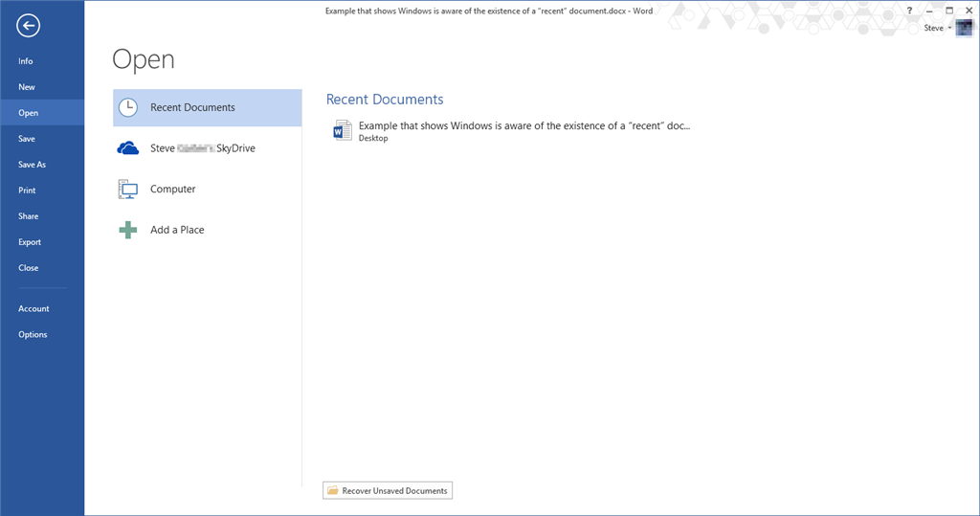
Task: Close the Word window with X
Action: (969, 11)
